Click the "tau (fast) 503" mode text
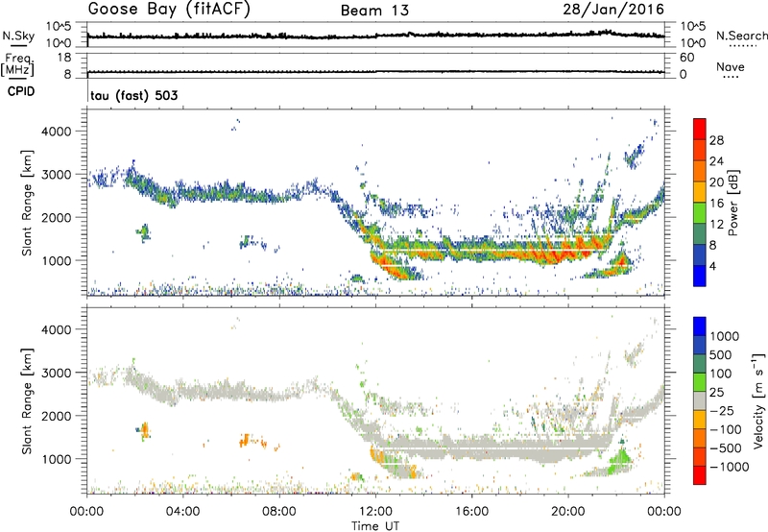Viewport: 768px width, 532px height. 133,95
